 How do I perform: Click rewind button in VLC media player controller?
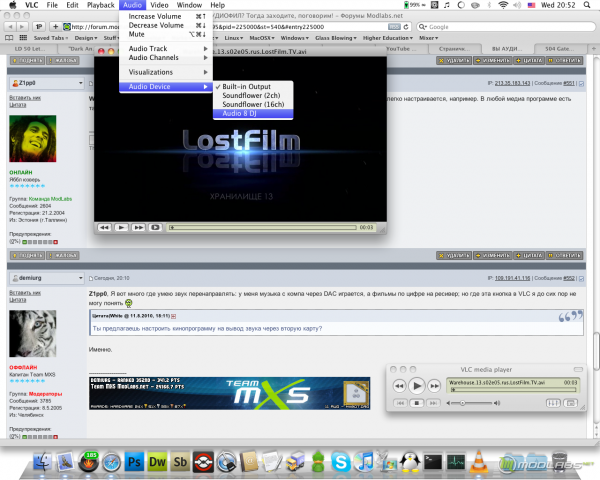(399, 386)
